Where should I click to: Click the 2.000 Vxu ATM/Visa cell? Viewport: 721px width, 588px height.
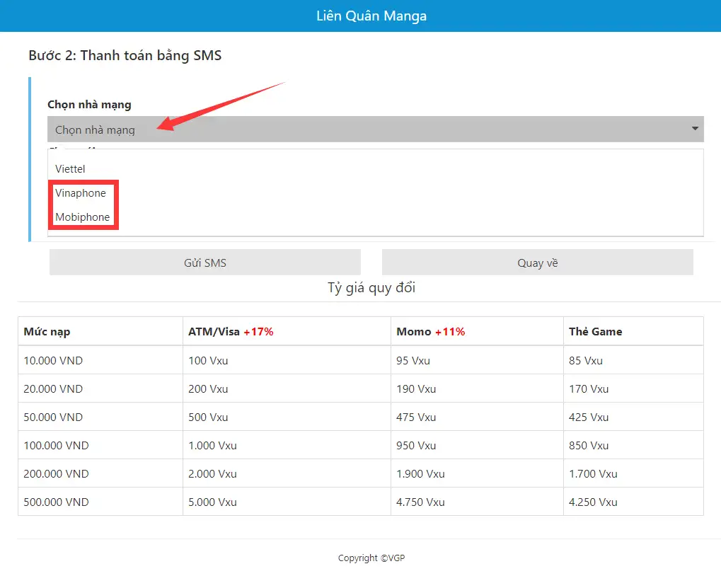(x=287, y=473)
